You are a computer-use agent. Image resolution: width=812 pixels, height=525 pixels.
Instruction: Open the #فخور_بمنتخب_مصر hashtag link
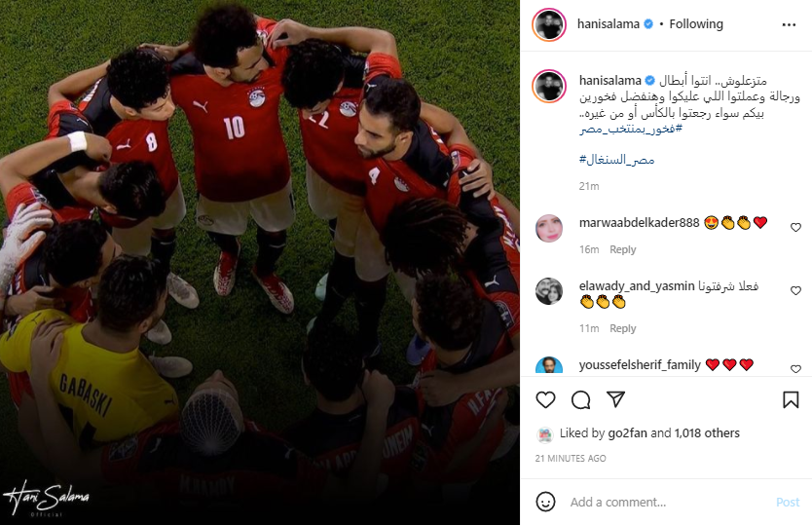tap(631, 129)
